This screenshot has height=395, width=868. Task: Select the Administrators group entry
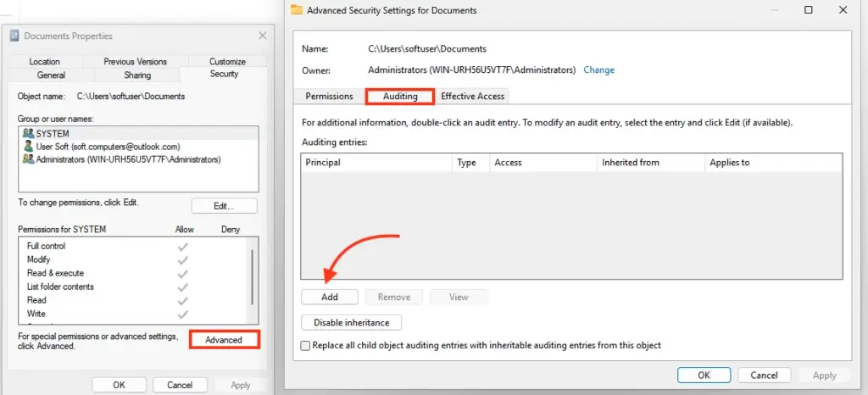[128, 159]
